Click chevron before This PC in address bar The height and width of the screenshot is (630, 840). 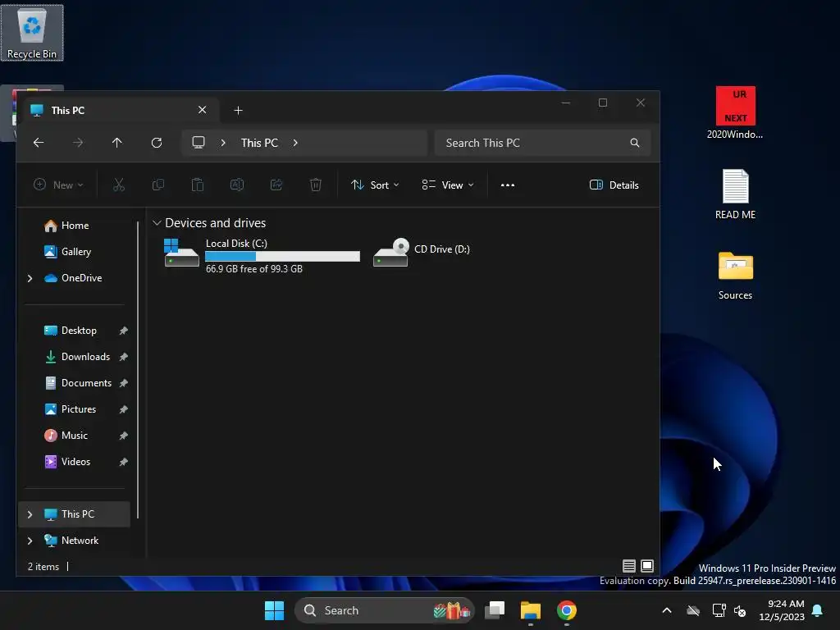223,143
